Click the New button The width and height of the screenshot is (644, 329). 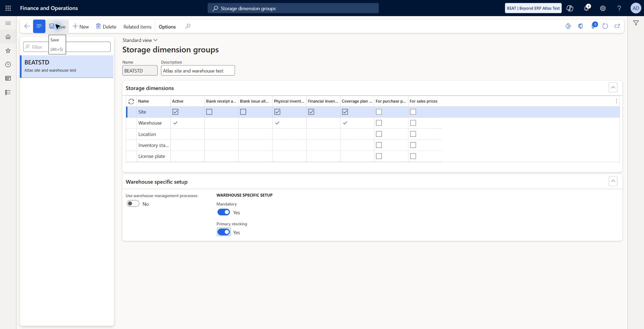81,27
